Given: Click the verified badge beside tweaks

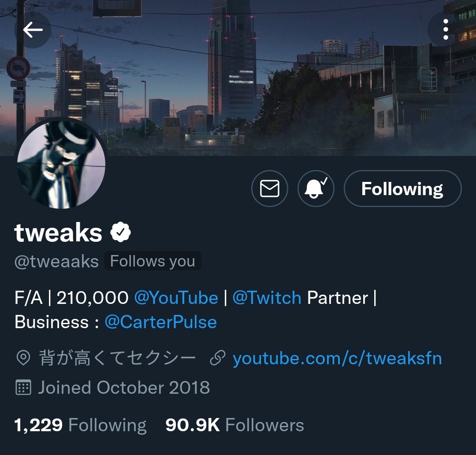Looking at the screenshot, I should [120, 232].
